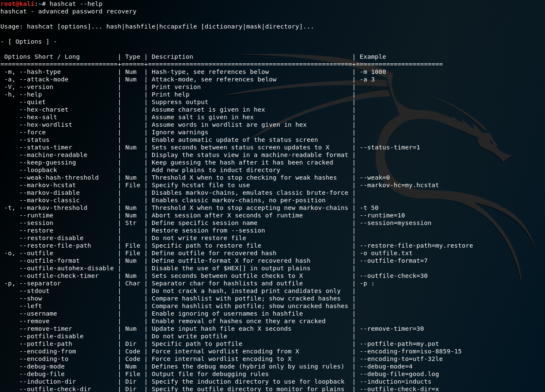Click the '--force' option text
The width and height of the screenshot is (545, 392).
(33, 132)
